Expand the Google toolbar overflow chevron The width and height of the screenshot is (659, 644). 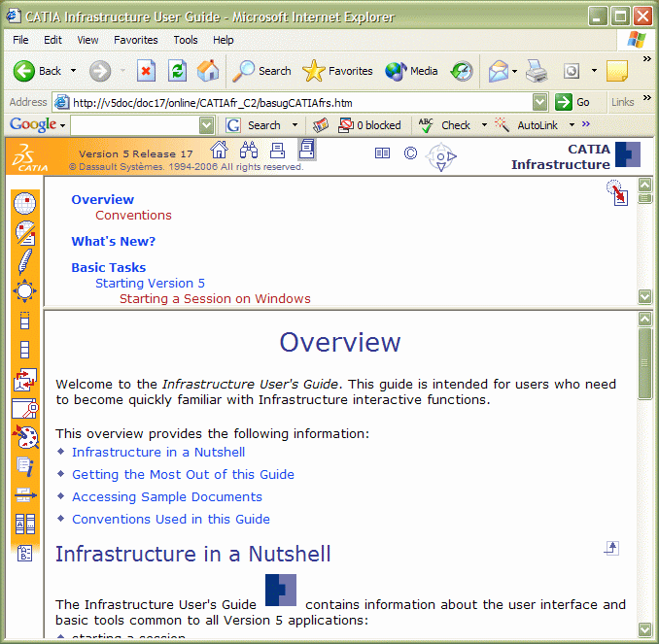pyautogui.click(x=586, y=124)
